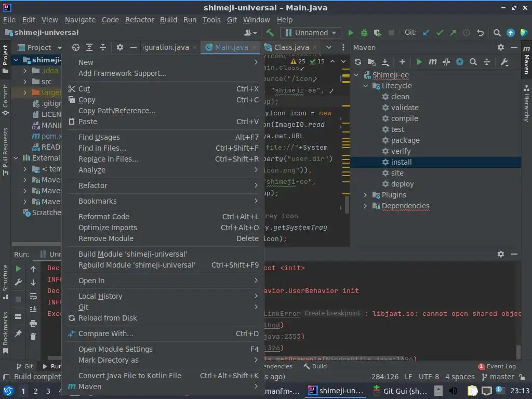Run the Unnamed configuration with play button

(x=351, y=33)
